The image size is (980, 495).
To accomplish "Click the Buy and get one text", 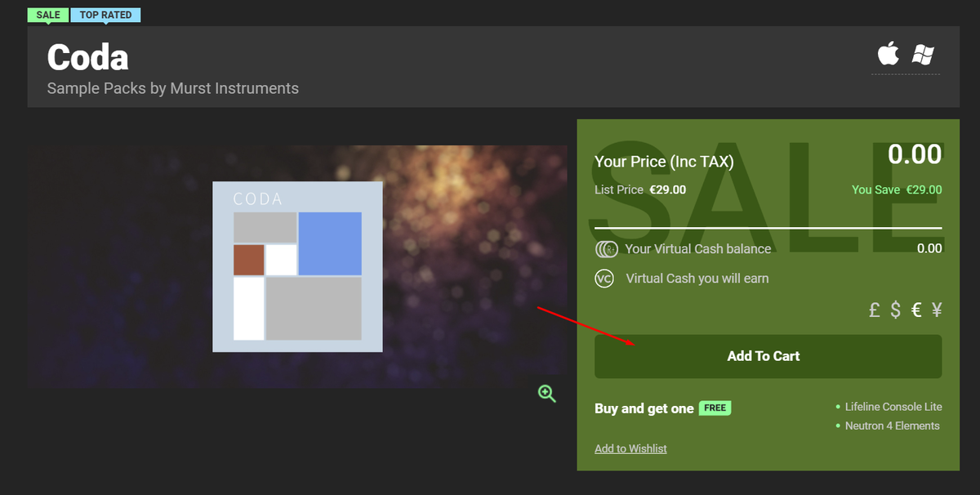I will [x=644, y=408].
